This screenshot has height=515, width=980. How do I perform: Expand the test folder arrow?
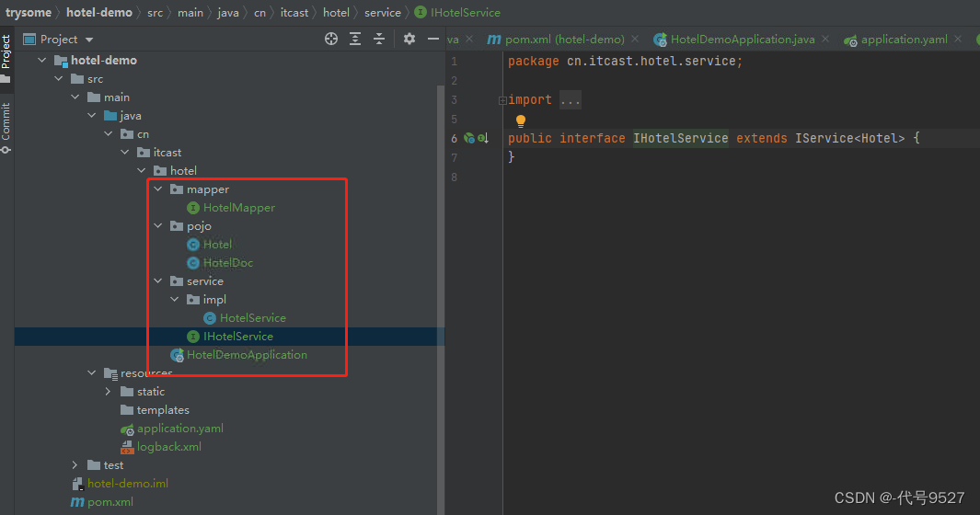75,465
